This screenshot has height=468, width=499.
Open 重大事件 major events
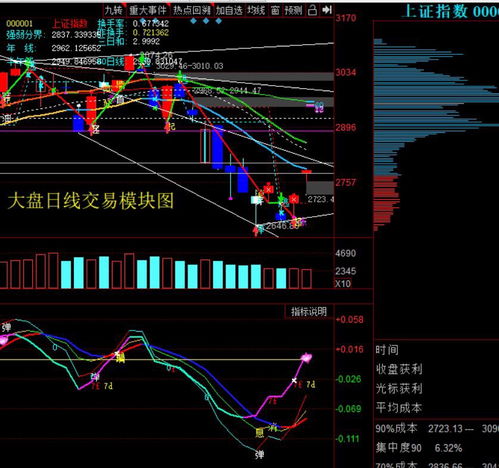(148, 10)
